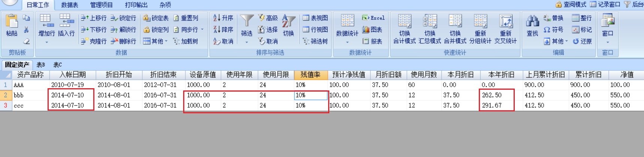The image size is (644, 157).
Task: Export with the Excel button
Action: click(x=373, y=18)
